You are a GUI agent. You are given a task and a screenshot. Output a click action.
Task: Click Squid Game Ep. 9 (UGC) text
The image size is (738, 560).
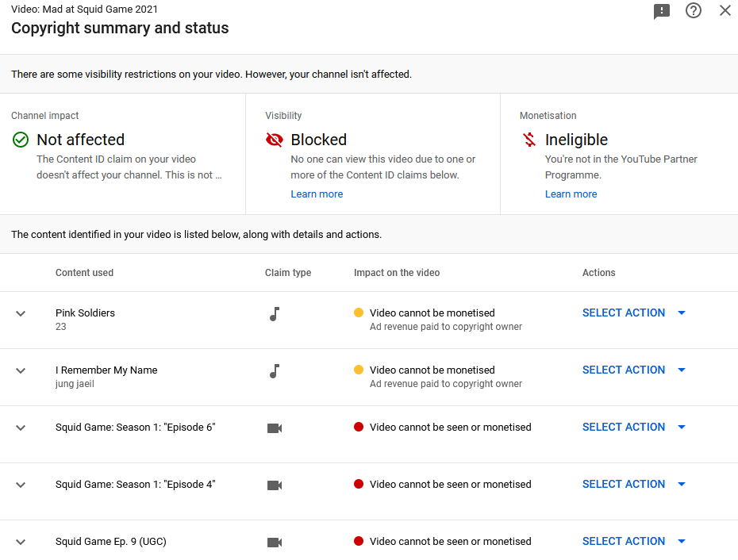[111, 542]
